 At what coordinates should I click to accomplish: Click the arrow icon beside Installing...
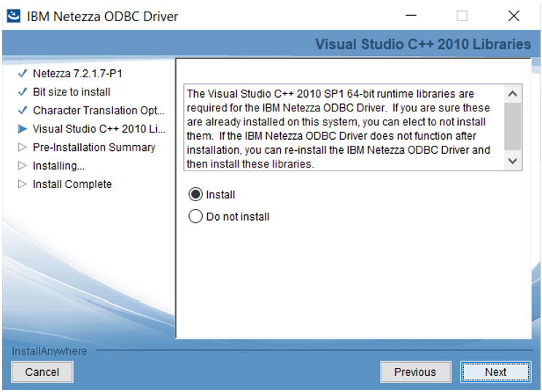pos(23,166)
